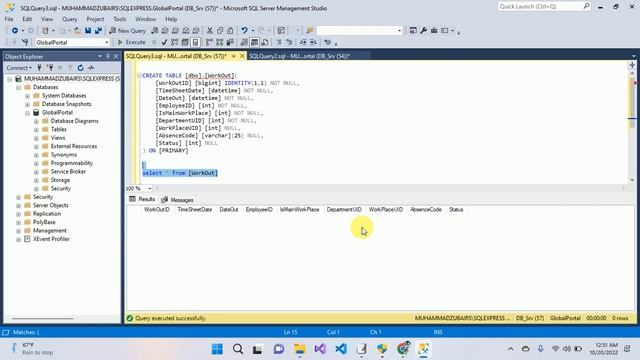The width and height of the screenshot is (640, 360).
Task: Click the Uncomment selected lines icon
Action: click(289, 42)
